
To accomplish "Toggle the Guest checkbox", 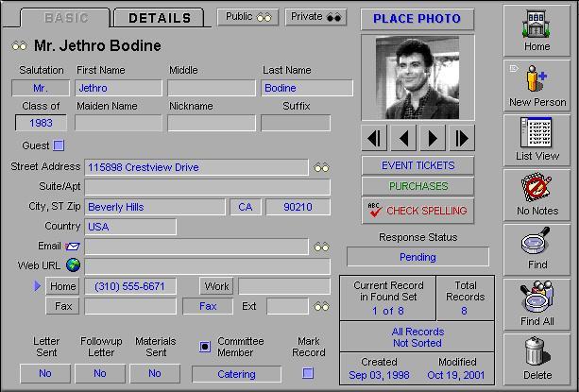I will (x=59, y=145).
